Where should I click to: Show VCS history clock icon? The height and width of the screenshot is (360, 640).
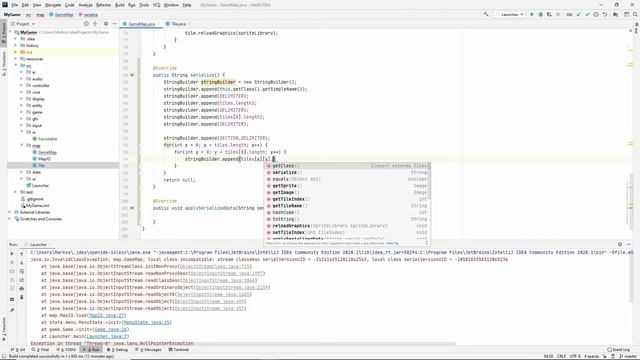596,14
